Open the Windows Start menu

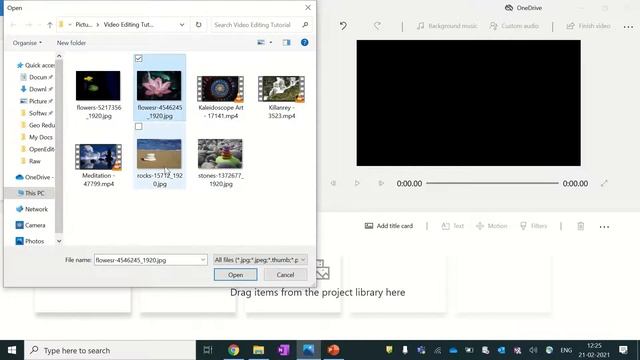tap(12, 350)
